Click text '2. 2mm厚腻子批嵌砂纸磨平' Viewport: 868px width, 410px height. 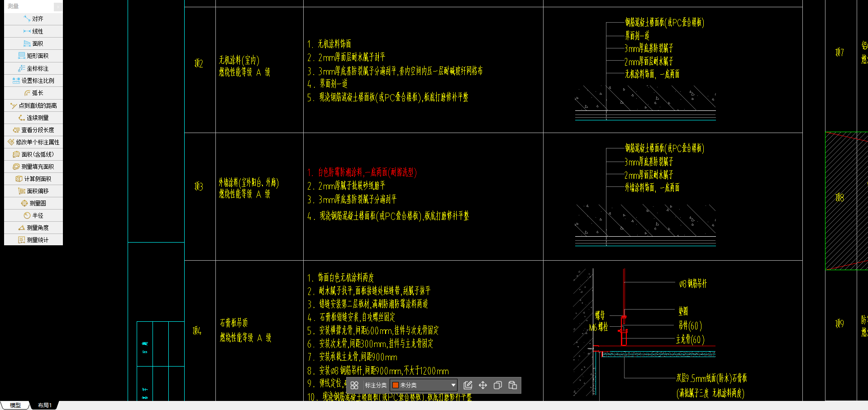coord(346,186)
